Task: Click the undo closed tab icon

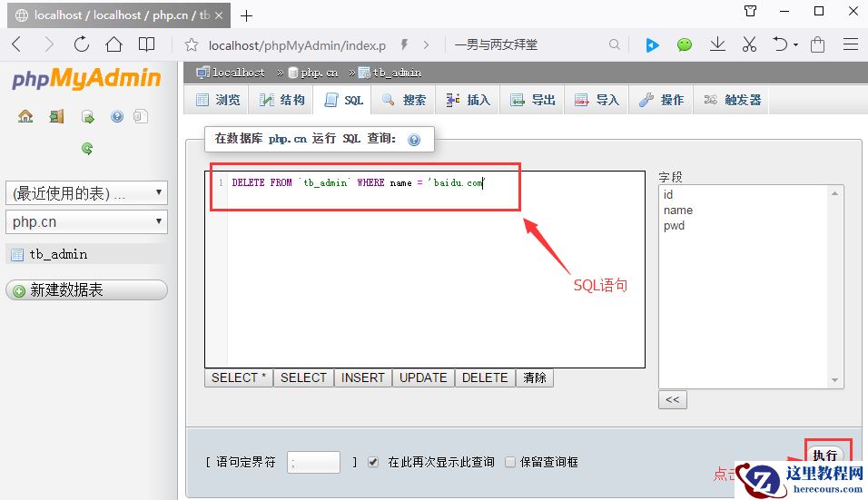Action: click(x=780, y=44)
